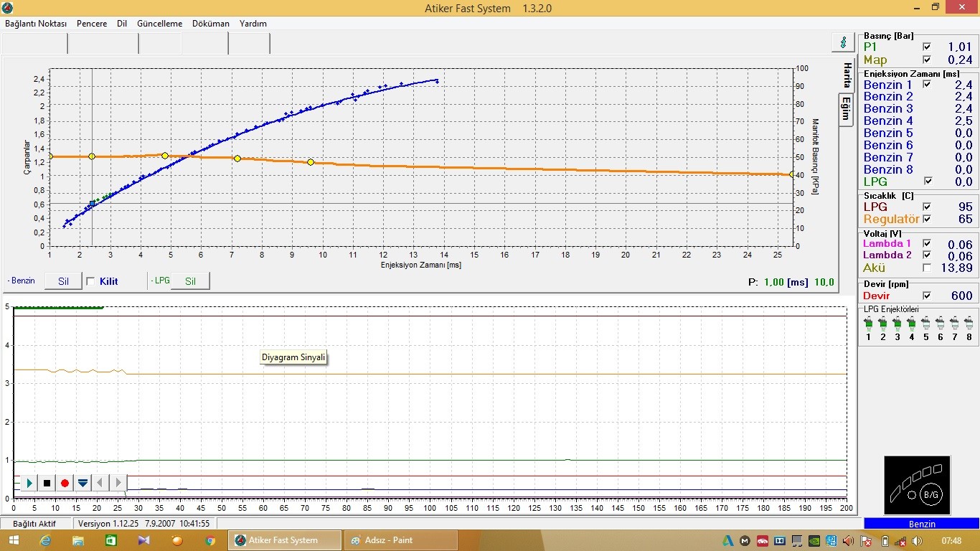Click LPG injector icon number 1
The height and width of the screenshot is (551, 980).
(868, 324)
